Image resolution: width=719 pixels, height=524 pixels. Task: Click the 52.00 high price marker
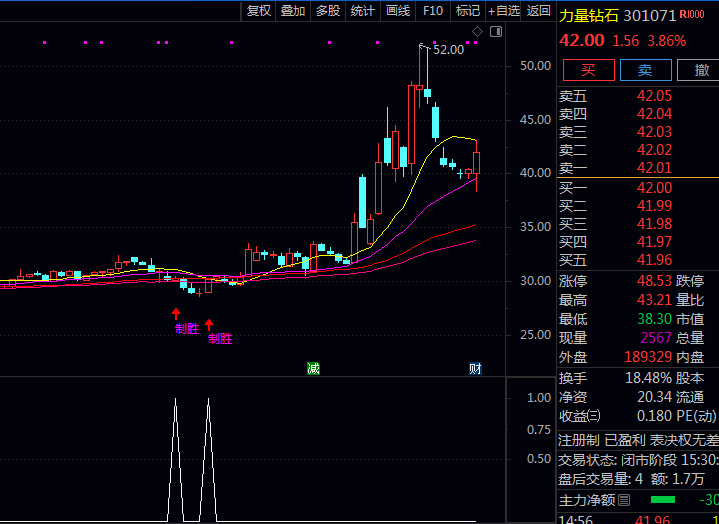[x=448, y=49]
